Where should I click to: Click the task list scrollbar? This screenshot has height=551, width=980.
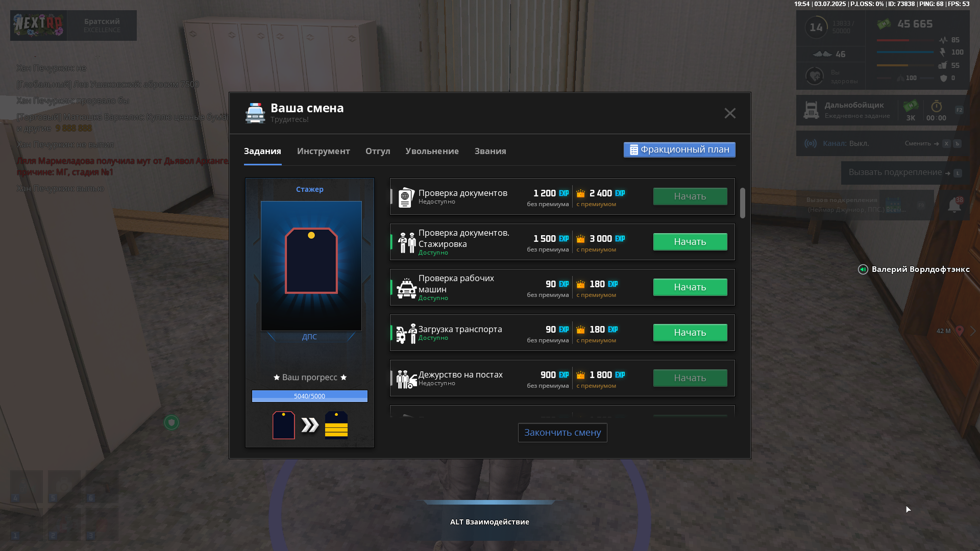(743, 203)
